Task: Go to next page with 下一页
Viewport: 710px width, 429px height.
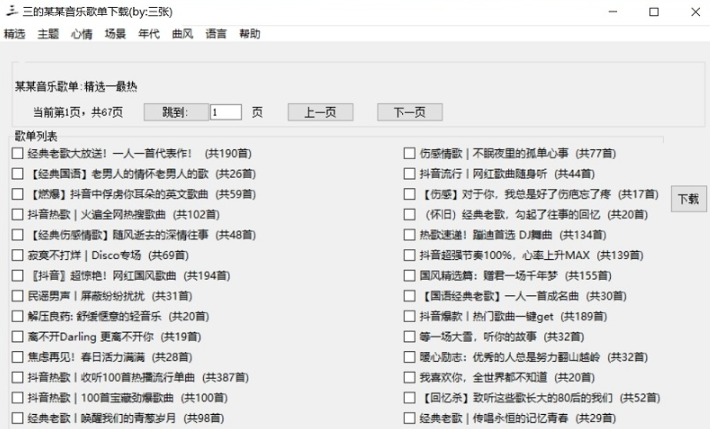Action: (410, 112)
